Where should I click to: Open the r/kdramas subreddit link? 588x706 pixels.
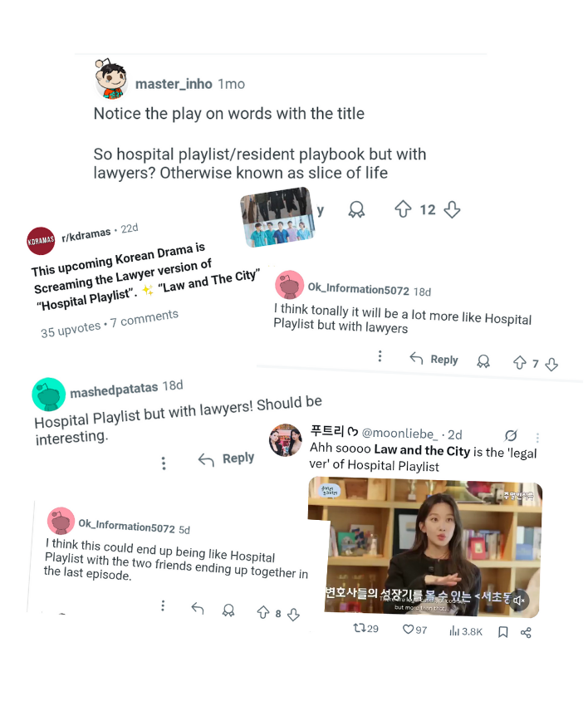86,234
